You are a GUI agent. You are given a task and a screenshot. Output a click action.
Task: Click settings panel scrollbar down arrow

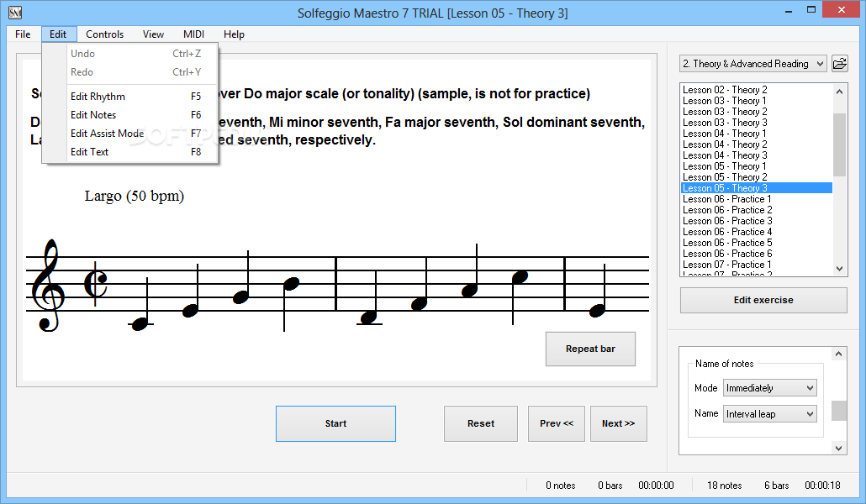click(838, 449)
